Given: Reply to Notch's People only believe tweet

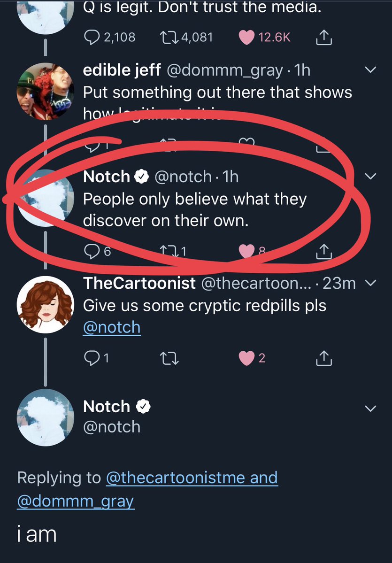Looking at the screenshot, I should (x=91, y=252).
